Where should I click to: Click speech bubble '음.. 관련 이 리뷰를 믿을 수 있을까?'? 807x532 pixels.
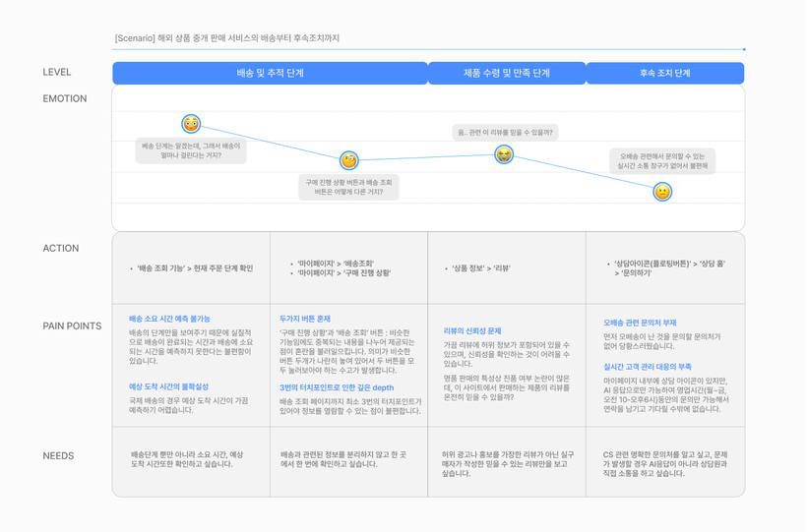pos(505,132)
